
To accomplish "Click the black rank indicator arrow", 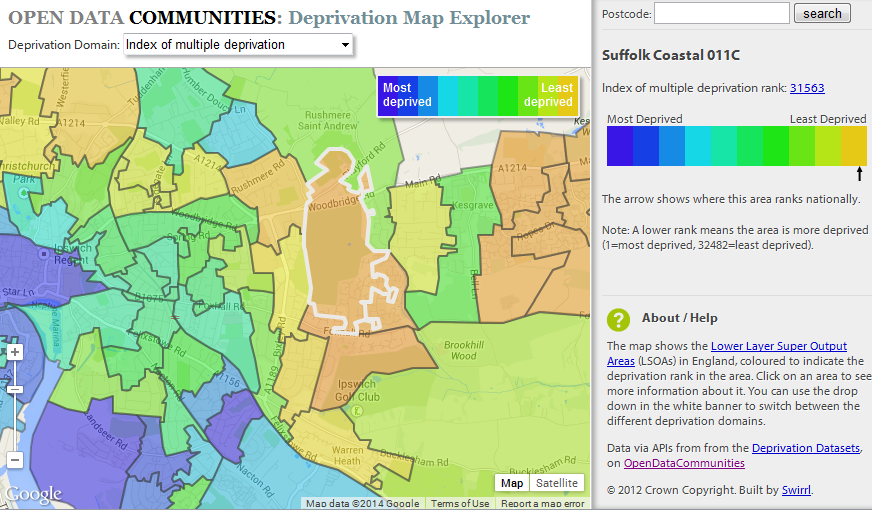I will [858, 175].
